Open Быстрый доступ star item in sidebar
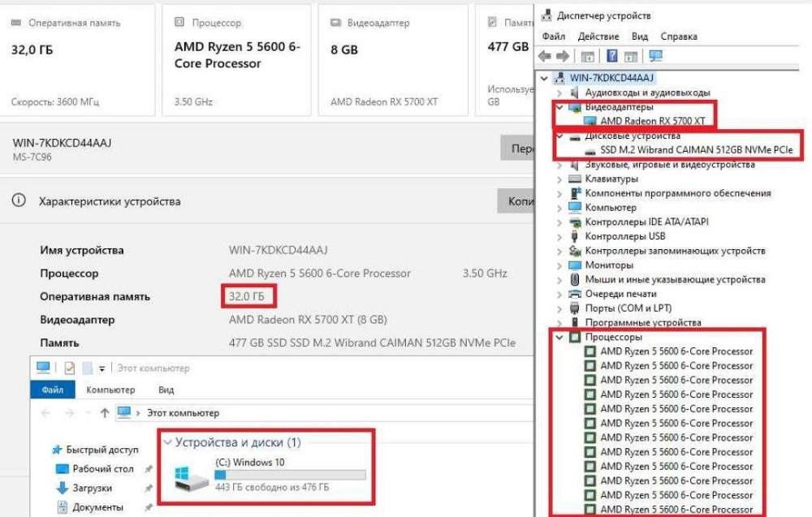Viewport: 812px width, 517px height. [101, 450]
